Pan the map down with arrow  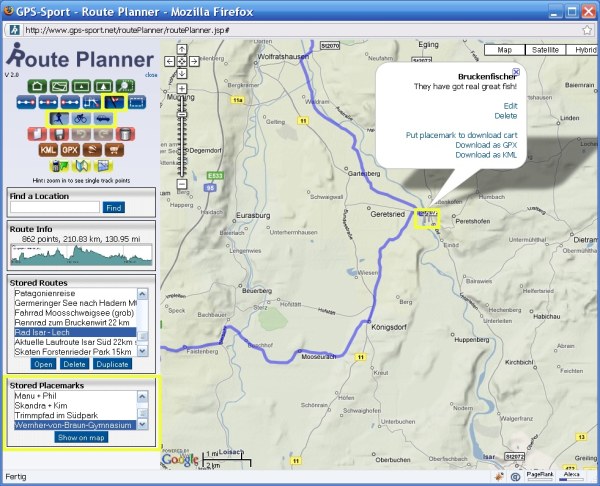[x=182, y=73]
